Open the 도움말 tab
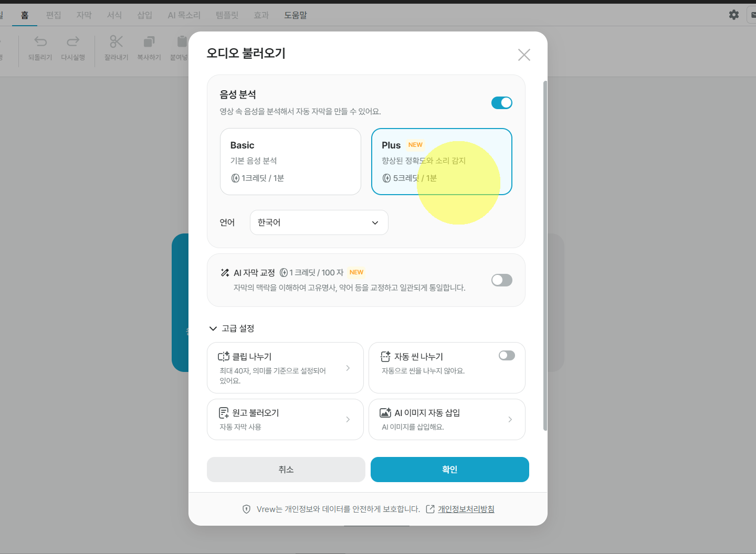The height and width of the screenshot is (554, 756). [x=296, y=15]
